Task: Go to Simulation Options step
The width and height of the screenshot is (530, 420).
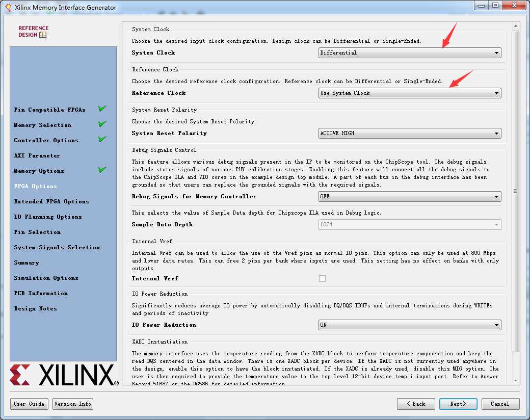Action: [46, 278]
